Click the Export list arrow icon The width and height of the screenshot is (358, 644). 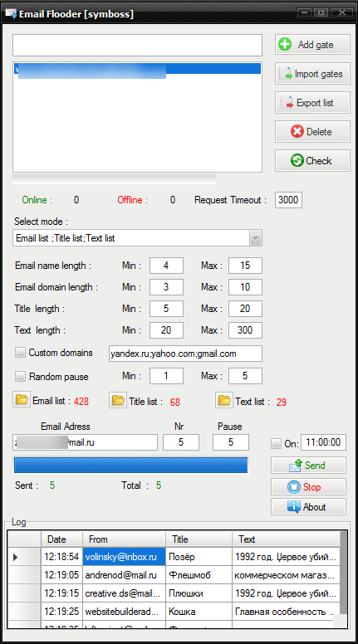coord(287,103)
